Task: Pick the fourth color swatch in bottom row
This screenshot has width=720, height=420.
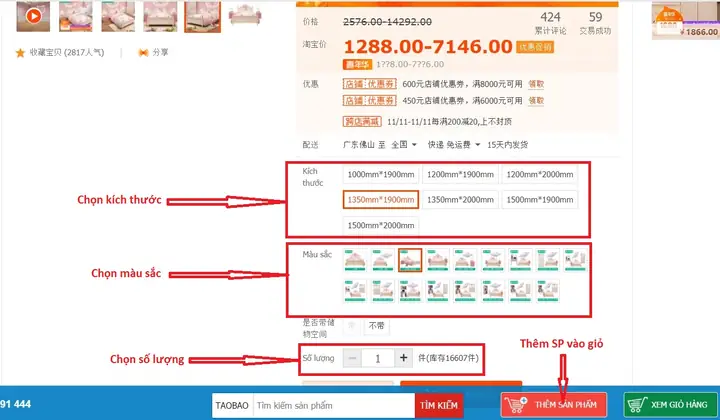Action: tap(438, 291)
